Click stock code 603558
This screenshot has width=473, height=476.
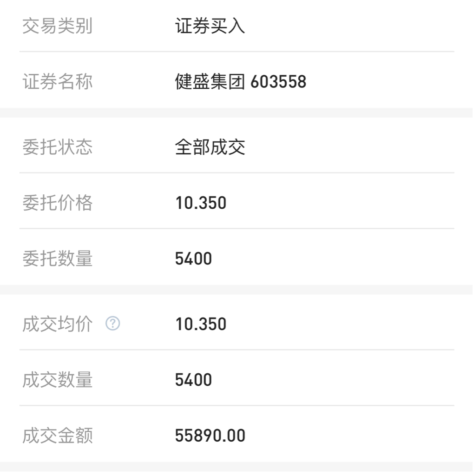click(x=278, y=82)
